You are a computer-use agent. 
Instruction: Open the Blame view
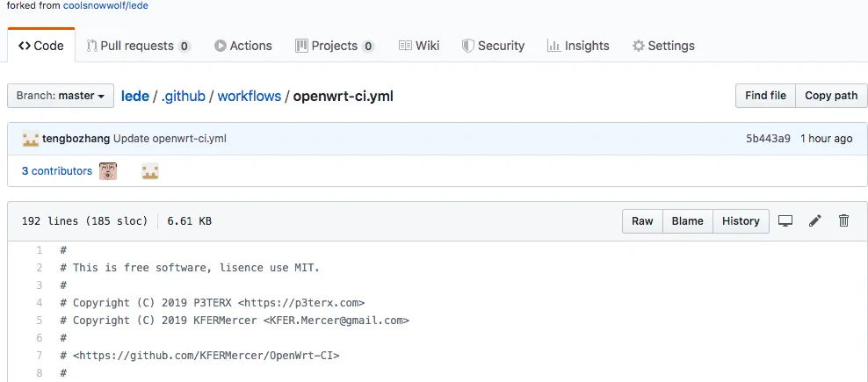coord(688,221)
